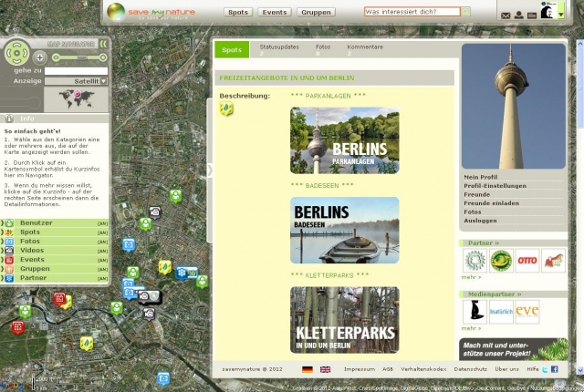This screenshot has width=584, height=392.
Task: Toggle Spots layer [AN] switch
Action: [x=102, y=232]
